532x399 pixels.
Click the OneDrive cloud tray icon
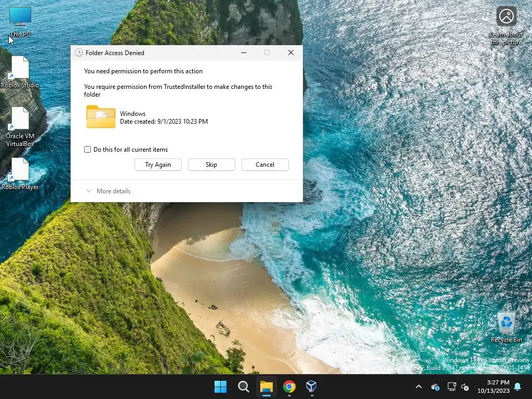click(x=435, y=387)
